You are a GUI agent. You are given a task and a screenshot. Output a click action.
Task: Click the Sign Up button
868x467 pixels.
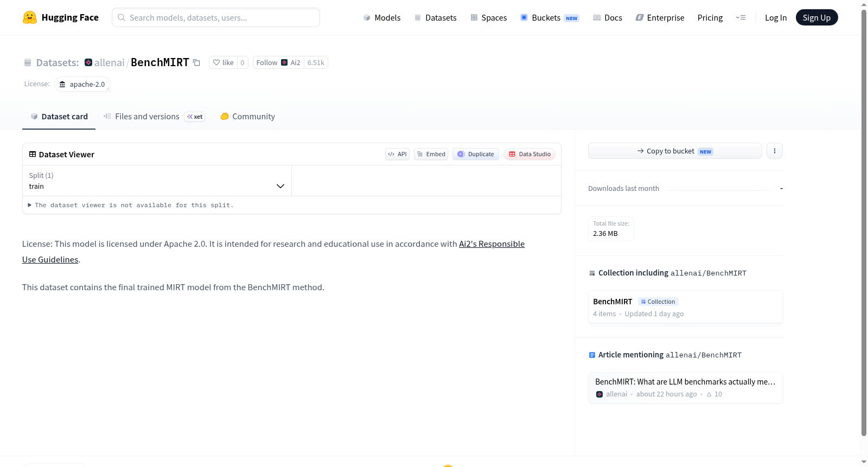click(817, 17)
